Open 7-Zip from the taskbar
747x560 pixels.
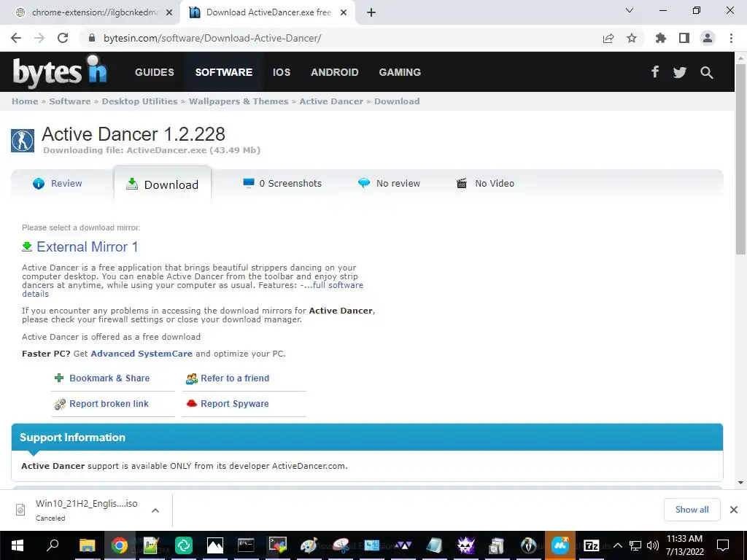pyautogui.click(x=591, y=545)
